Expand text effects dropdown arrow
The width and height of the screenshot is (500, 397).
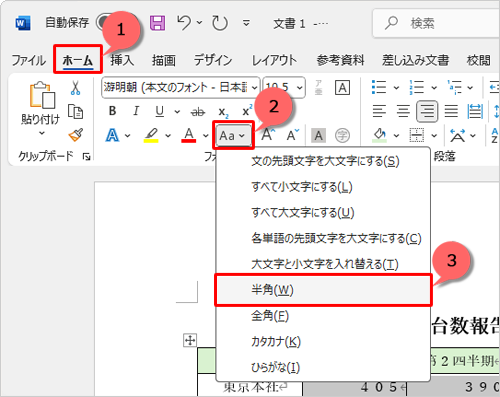tap(128, 136)
